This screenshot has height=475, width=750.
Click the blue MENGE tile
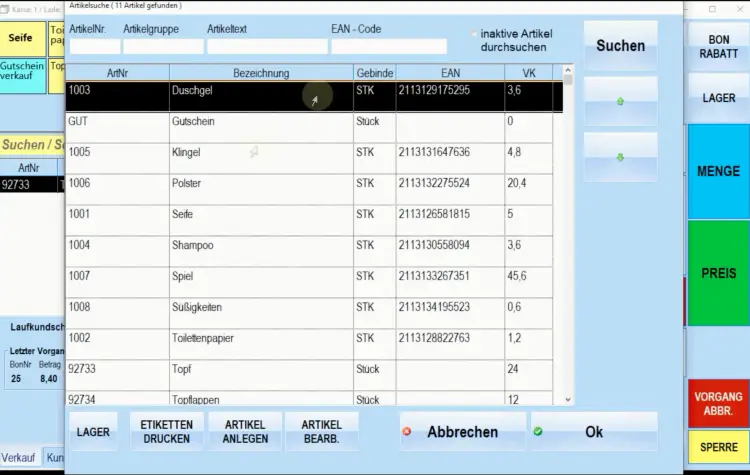718,171
